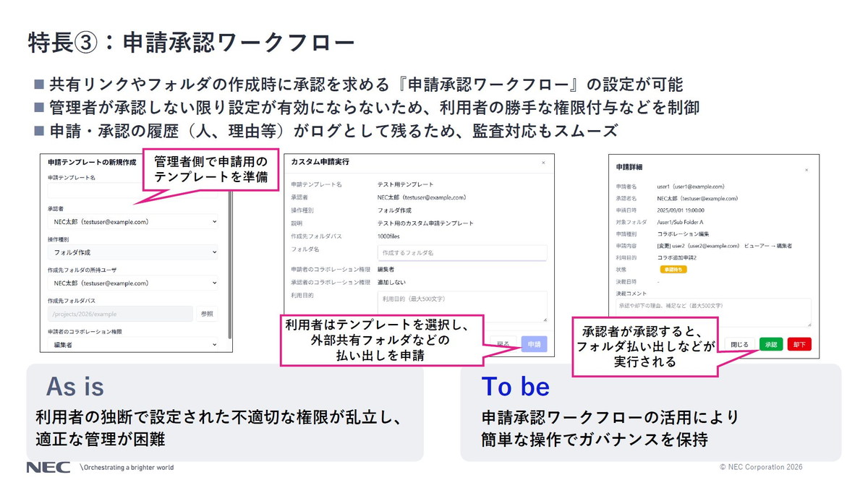The width and height of the screenshot is (868, 488).
Task: Expand the 作成先フォルダの所持ユーザ dropdown
Action: tap(135, 283)
